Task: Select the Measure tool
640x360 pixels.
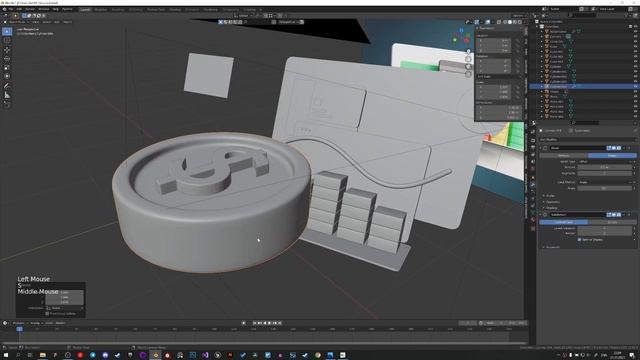Action: click(7, 95)
